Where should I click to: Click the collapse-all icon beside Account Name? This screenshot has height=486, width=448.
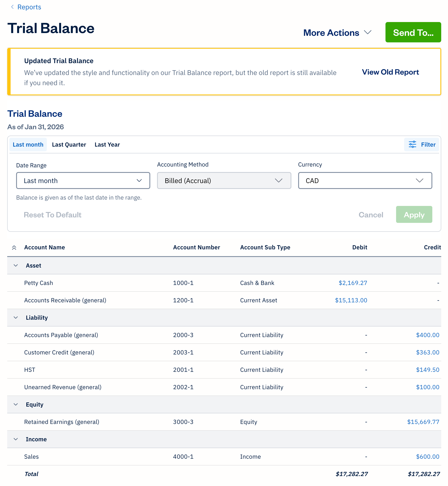click(14, 247)
